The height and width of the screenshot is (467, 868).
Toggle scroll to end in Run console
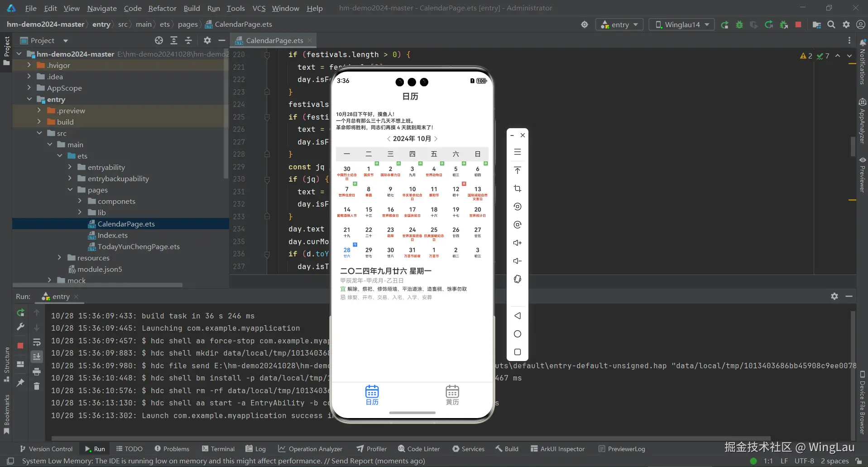37,357
